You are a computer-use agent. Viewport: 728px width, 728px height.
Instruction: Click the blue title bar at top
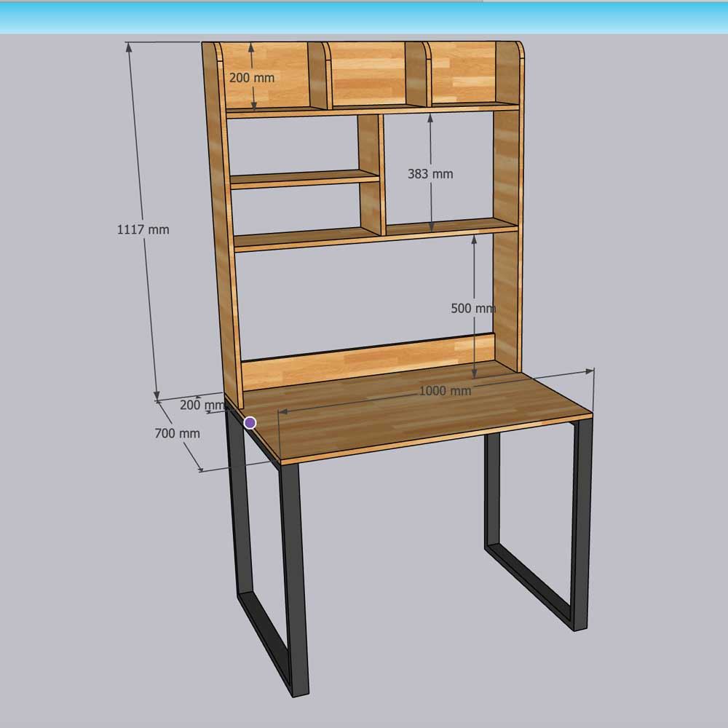coord(364,17)
